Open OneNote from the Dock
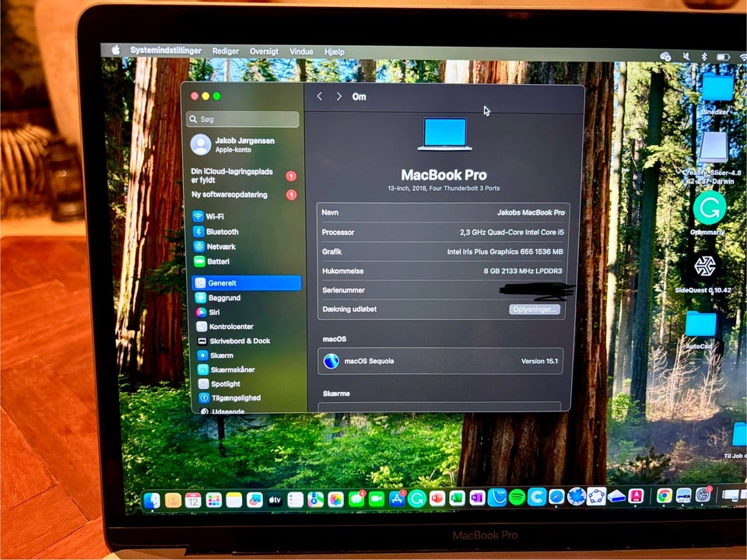 click(477, 498)
